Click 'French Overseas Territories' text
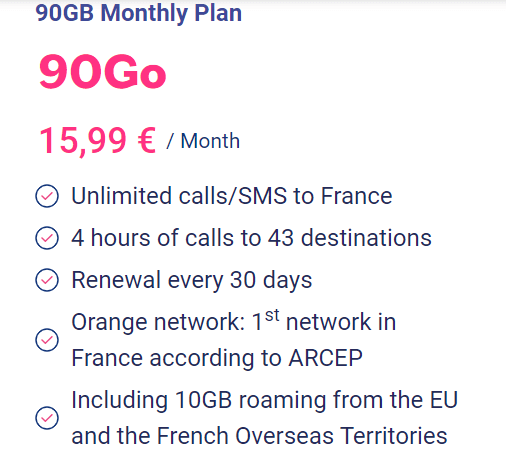Image resolution: width=506 pixels, height=466 pixels. point(302,436)
